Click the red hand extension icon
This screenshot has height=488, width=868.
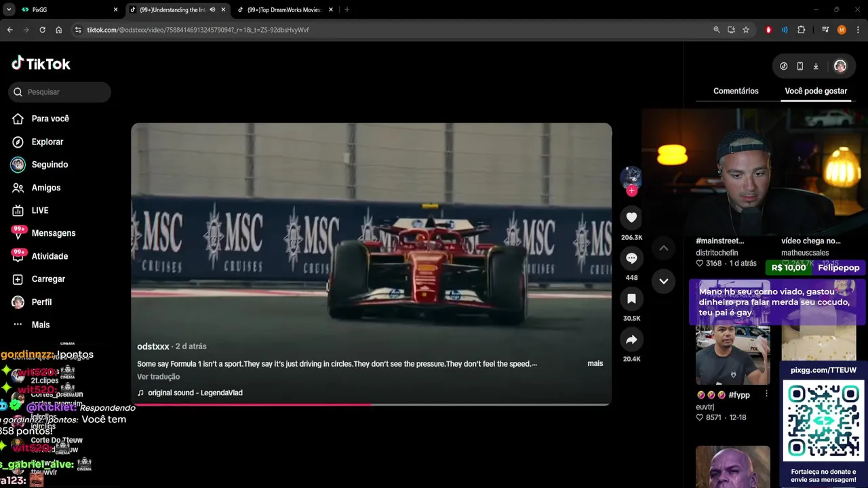768,30
